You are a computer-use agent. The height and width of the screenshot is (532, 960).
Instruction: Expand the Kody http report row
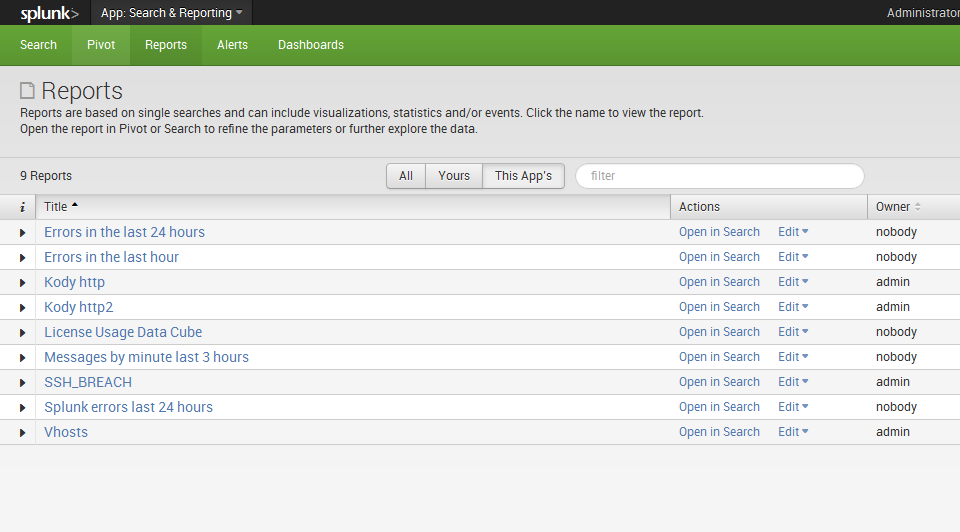pos(22,282)
